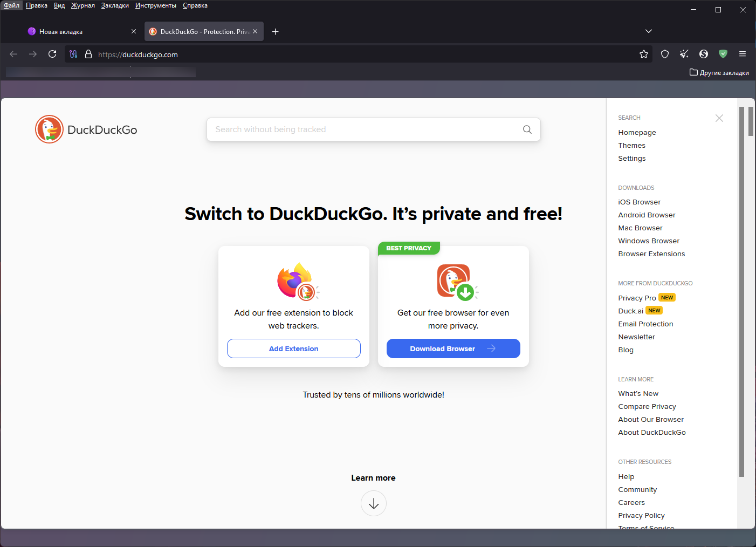Image resolution: width=756 pixels, height=547 pixels.
Task: Open the Windows Browser link
Action: pos(649,241)
